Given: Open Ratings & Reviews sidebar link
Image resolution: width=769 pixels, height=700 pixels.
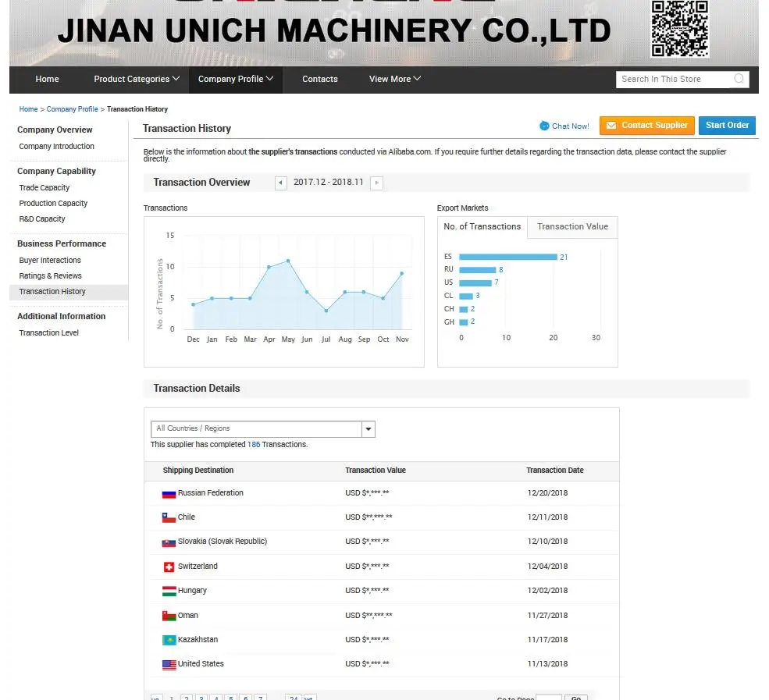Looking at the screenshot, I should coord(50,276).
